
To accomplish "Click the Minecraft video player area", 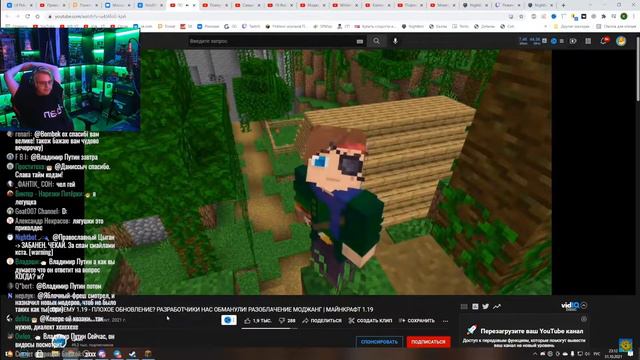I will [x=318, y=171].
